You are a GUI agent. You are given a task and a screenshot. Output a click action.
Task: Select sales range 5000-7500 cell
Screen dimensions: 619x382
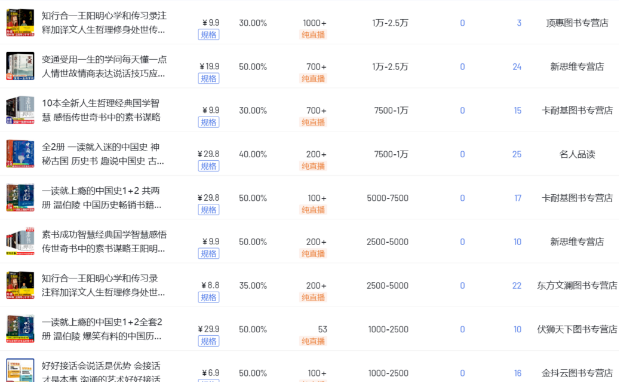pyautogui.click(x=388, y=198)
